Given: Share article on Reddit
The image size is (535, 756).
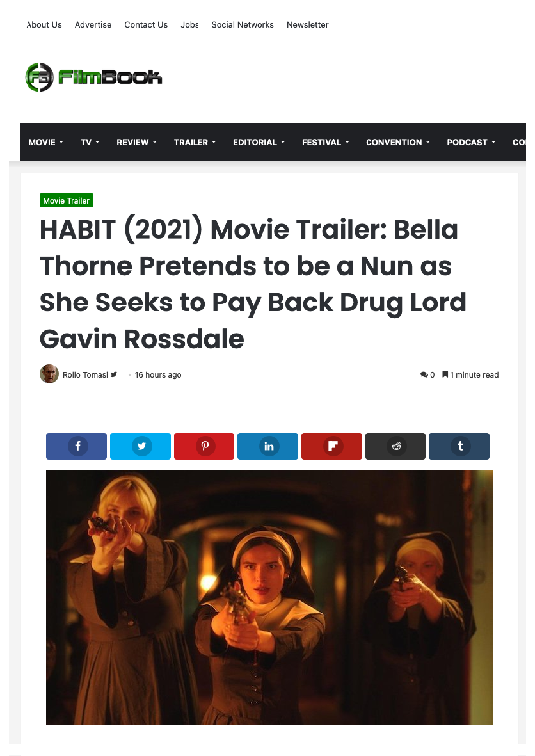Looking at the screenshot, I should (395, 446).
